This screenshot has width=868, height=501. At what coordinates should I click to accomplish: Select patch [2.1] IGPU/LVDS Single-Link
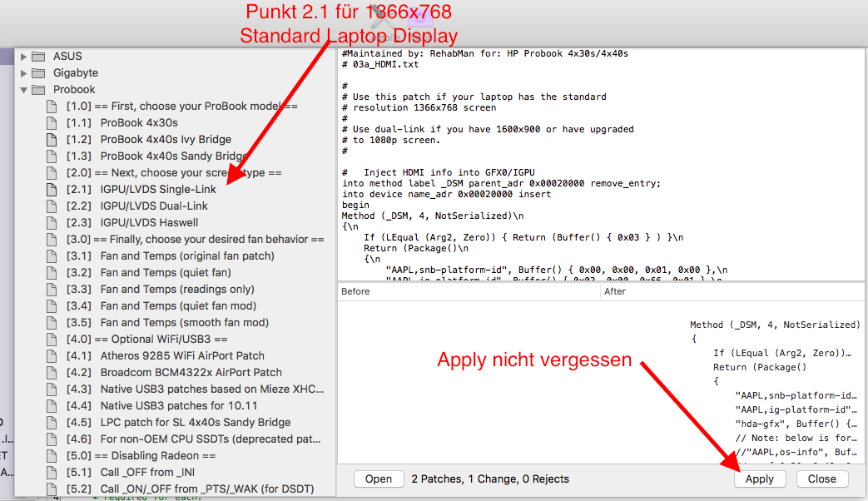tap(175, 189)
